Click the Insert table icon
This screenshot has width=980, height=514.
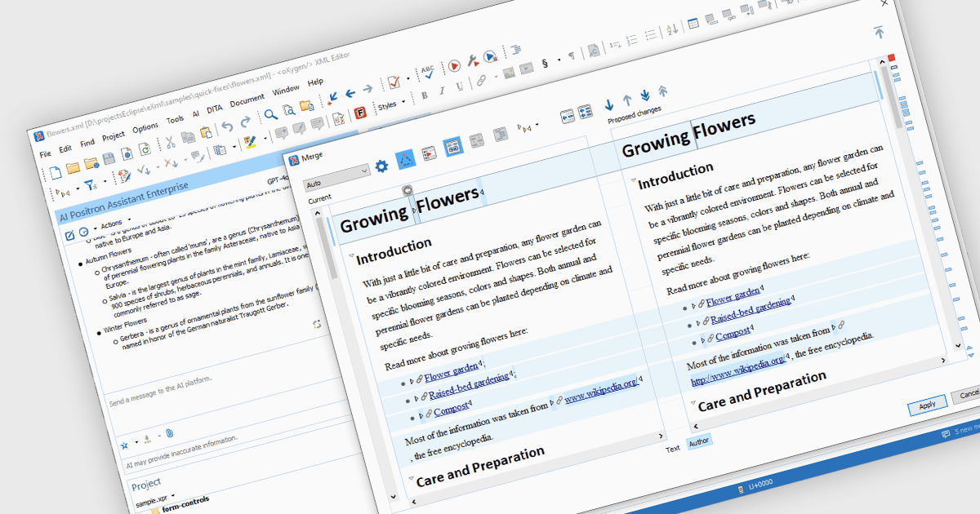(x=693, y=24)
